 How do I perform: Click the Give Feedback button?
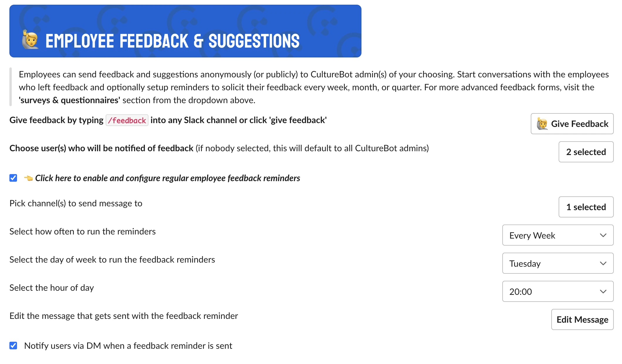click(572, 124)
